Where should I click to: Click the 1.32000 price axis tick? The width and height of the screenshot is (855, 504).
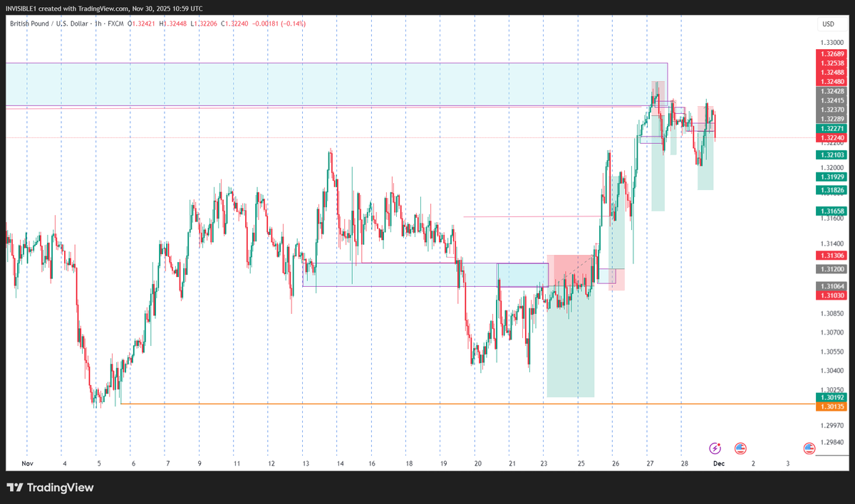832,167
